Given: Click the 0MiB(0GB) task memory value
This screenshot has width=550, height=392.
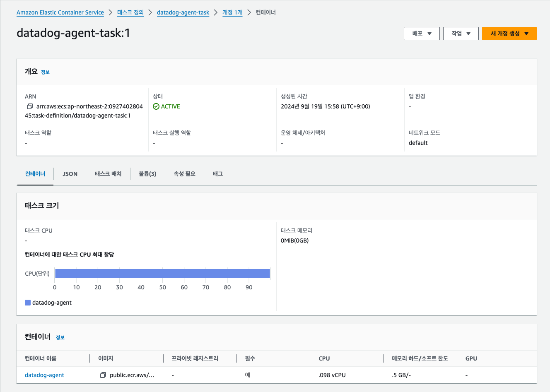Looking at the screenshot, I should pyautogui.click(x=294, y=240).
